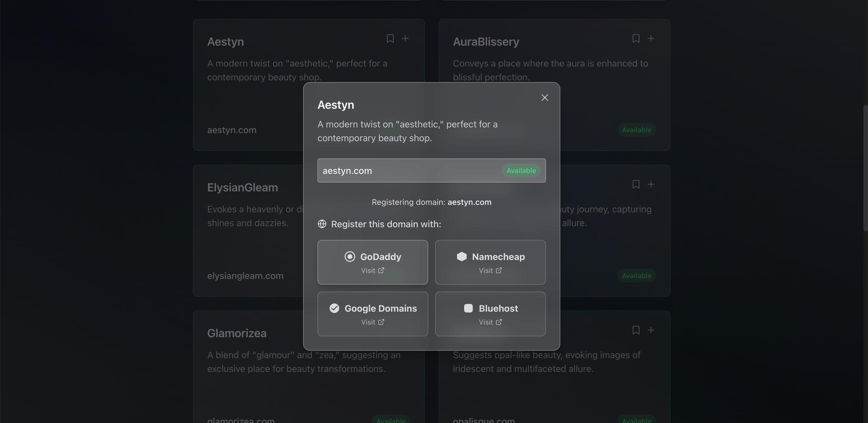Bookmark the AuraBlissery name card
Image resolution: width=868 pixels, height=423 pixels.
(x=636, y=39)
